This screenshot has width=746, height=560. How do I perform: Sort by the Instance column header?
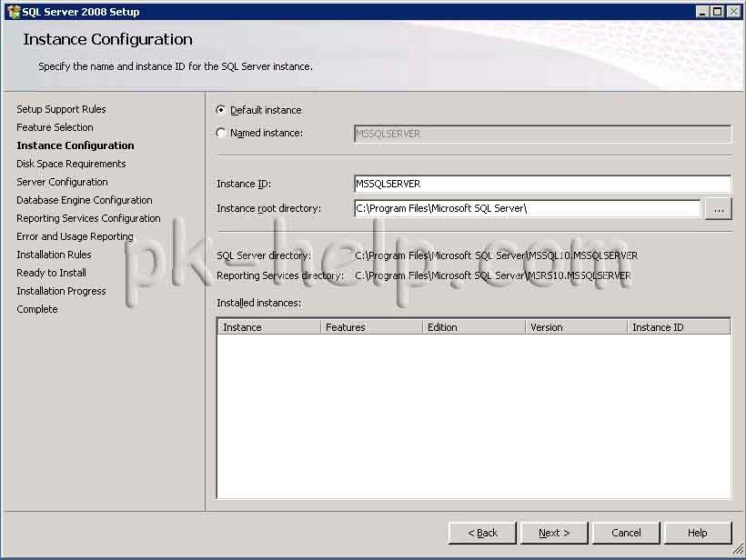[x=268, y=327]
